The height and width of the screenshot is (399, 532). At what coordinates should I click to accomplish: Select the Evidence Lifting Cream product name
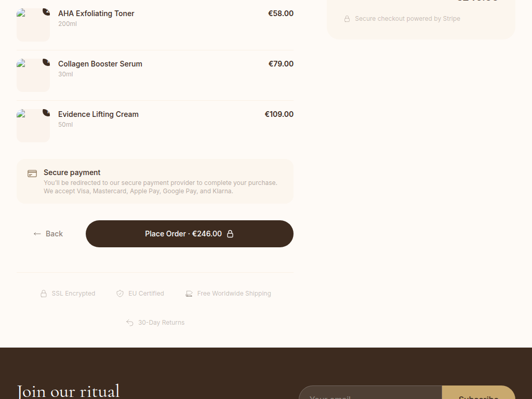(x=98, y=114)
